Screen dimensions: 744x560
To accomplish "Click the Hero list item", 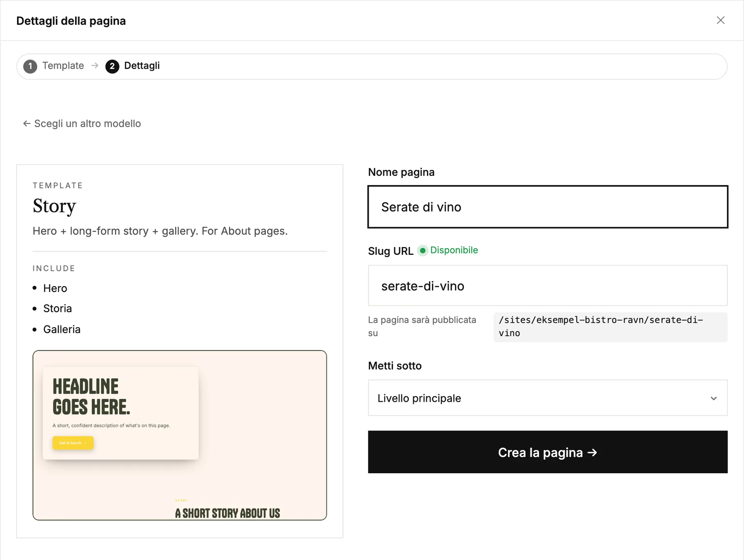I will click(x=55, y=288).
